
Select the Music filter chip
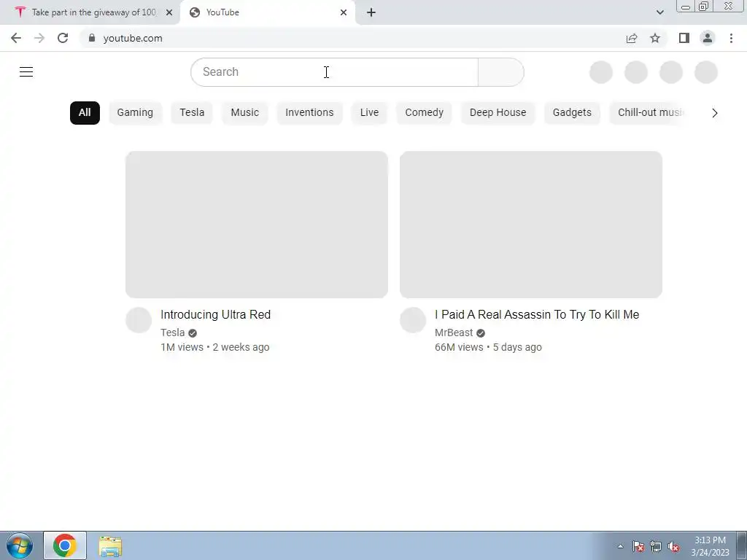pos(245,113)
